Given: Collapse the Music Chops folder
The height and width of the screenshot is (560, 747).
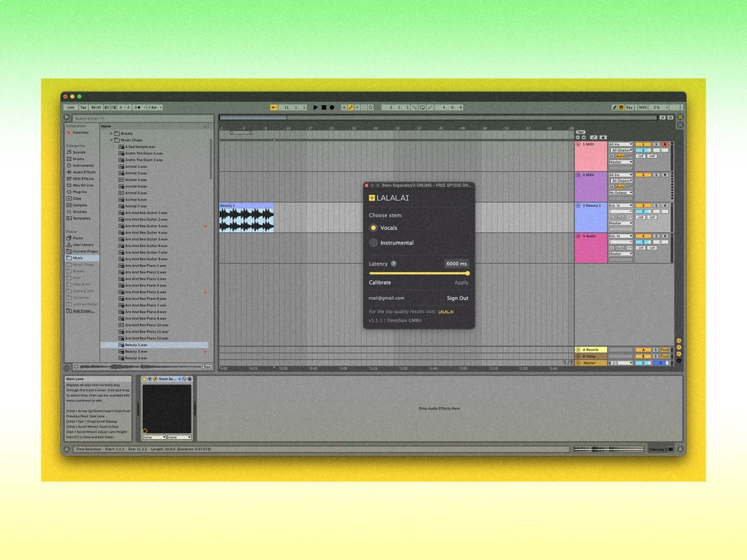Looking at the screenshot, I should point(112,139).
